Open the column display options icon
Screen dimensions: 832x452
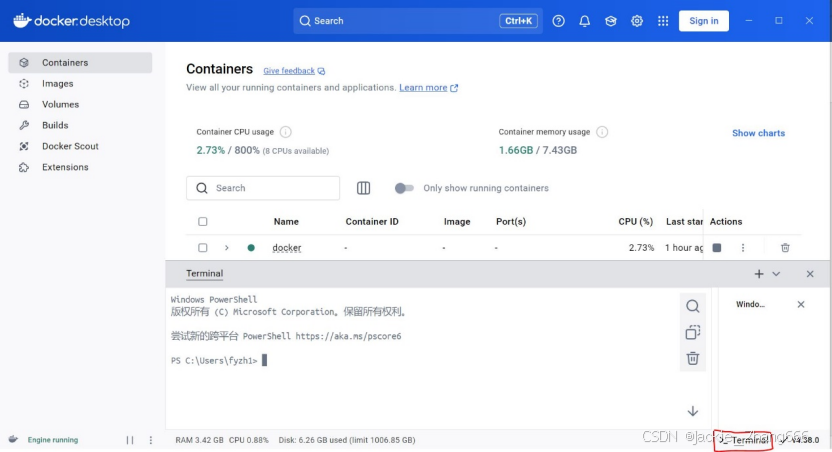coord(363,188)
